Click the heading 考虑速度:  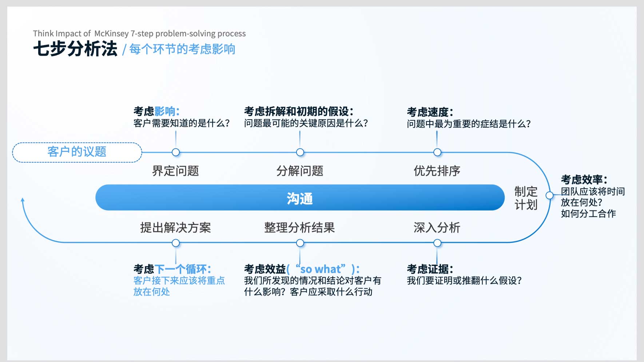pos(430,112)
